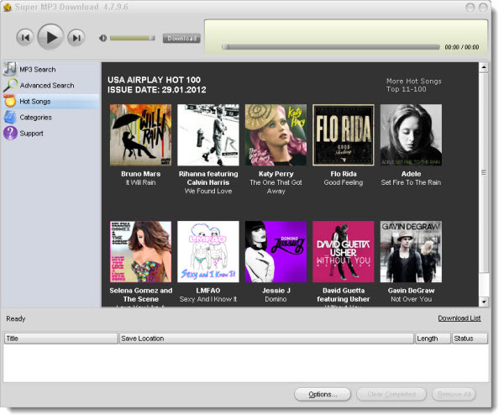Click the Clear Completed button
The width and height of the screenshot is (504, 420).
(391, 394)
